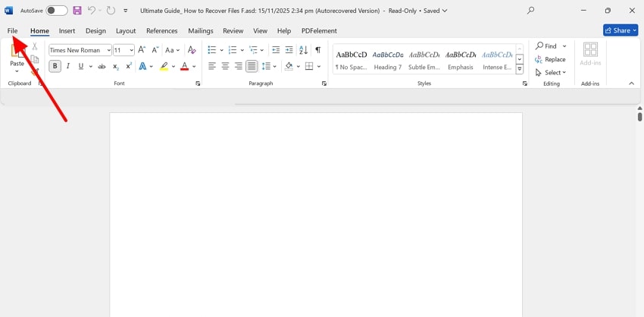Open the underline style dropdown arrow
The image size is (644, 317).
coord(90,66)
